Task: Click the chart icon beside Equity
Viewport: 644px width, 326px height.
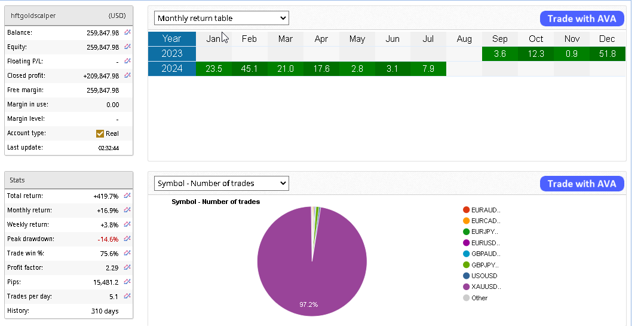Action: [x=127, y=47]
